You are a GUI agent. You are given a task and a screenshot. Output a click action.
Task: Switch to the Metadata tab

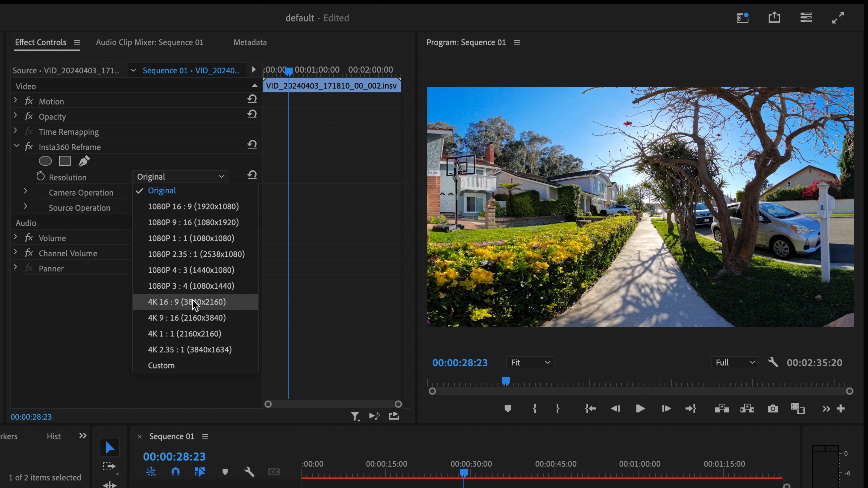(x=250, y=42)
